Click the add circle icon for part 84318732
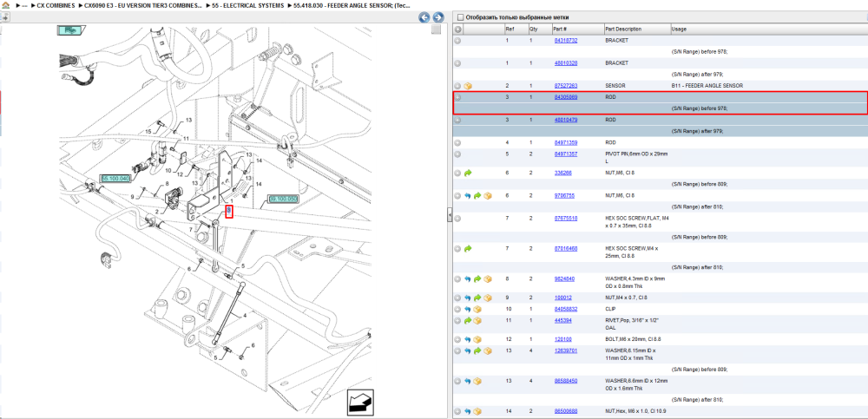The image size is (868, 419). point(457,41)
